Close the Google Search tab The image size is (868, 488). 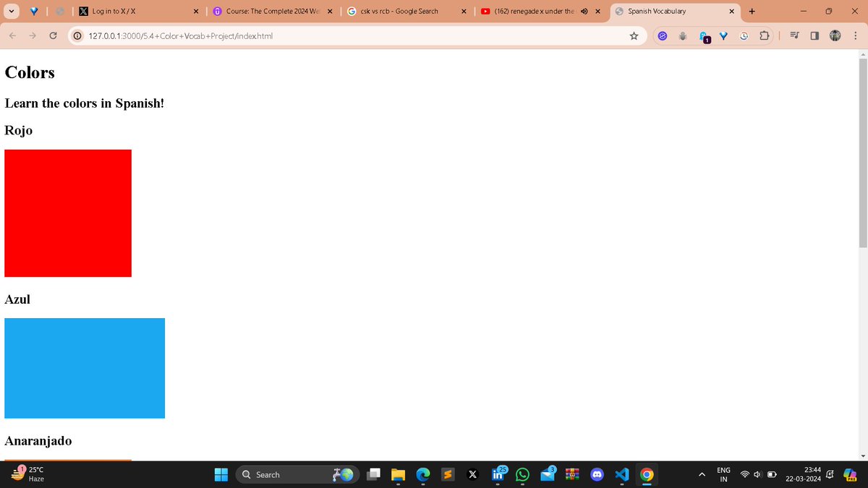click(x=464, y=11)
